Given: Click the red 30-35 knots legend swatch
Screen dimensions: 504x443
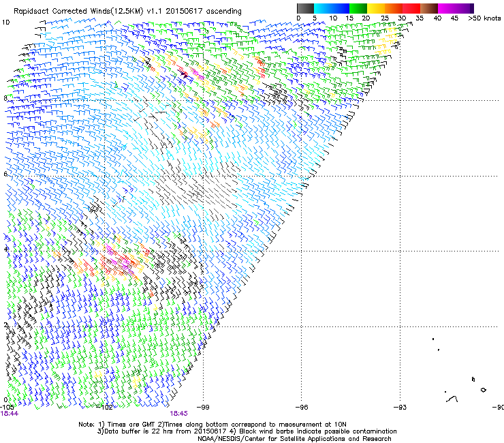Looking at the screenshot, I should coord(411,8).
